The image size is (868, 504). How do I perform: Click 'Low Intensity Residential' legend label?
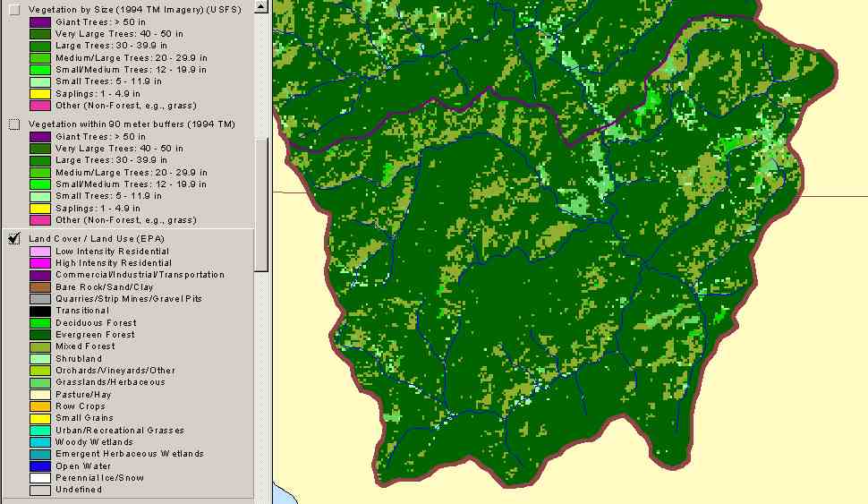tap(113, 251)
